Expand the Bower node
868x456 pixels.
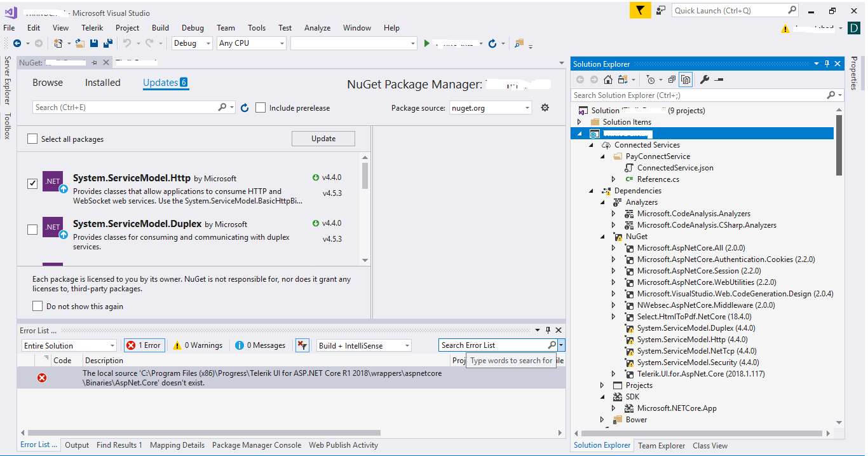point(602,420)
